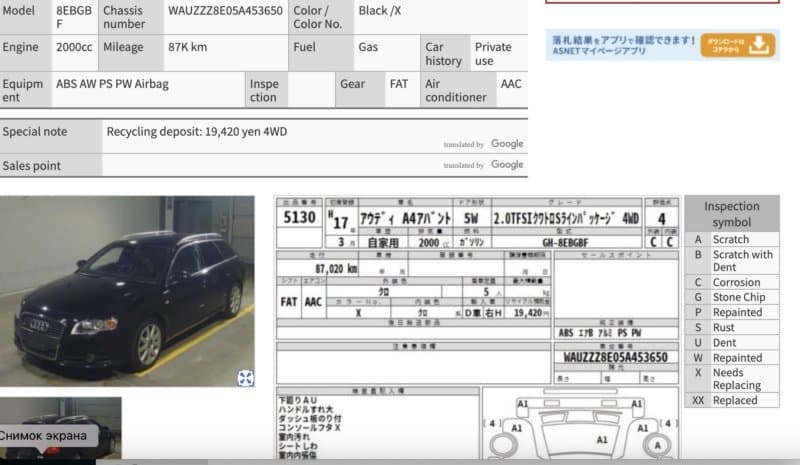
Task: Open the rear view car thumbnail
Action: (61, 428)
